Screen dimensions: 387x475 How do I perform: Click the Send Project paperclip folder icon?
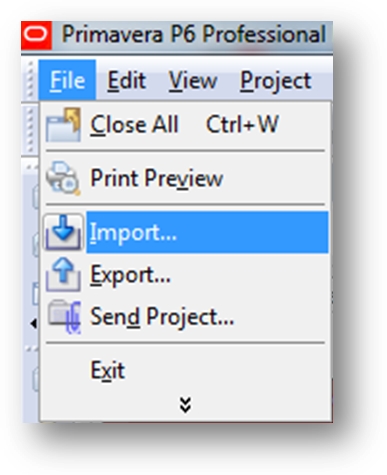click(x=64, y=316)
